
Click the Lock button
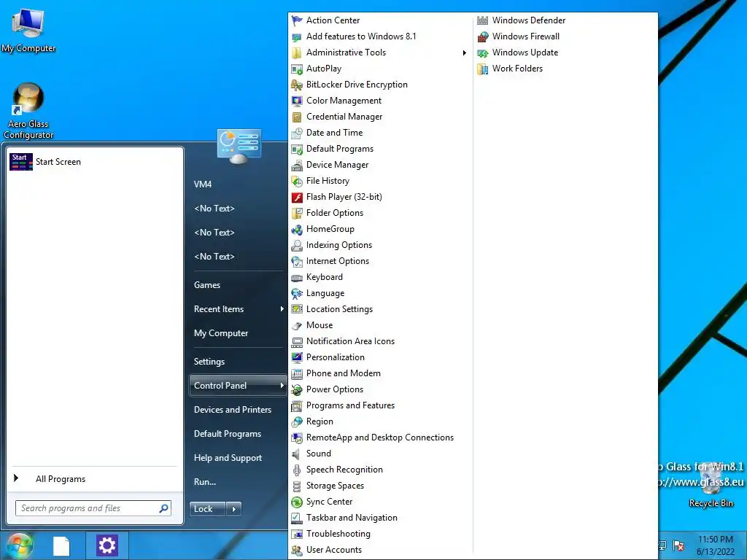[x=208, y=509]
